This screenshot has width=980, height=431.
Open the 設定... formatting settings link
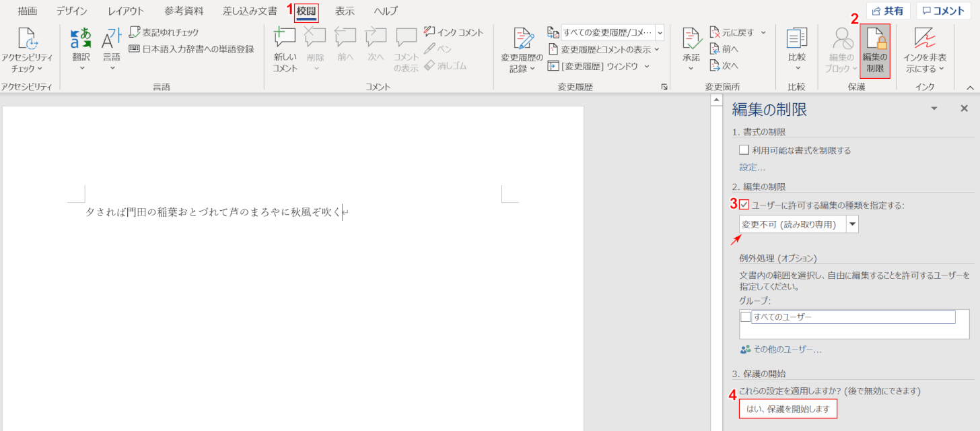pos(752,167)
